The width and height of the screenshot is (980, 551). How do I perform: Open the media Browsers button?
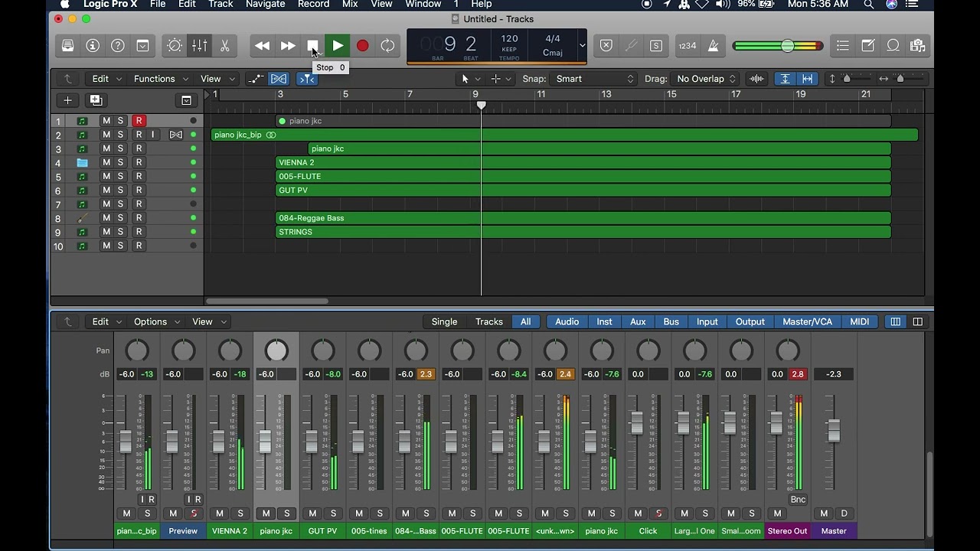tap(918, 46)
